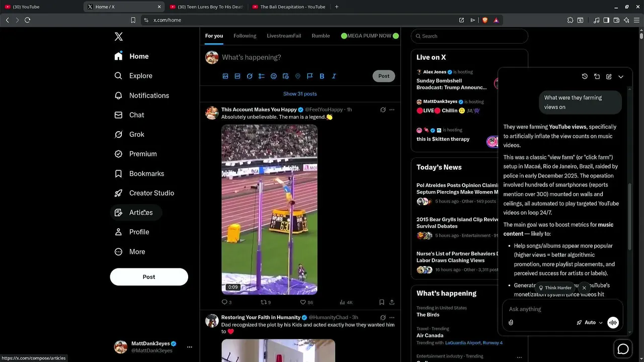Click Grok icon on HumanityChad post
This screenshot has height=362, width=644.
click(x=383, y=318)
